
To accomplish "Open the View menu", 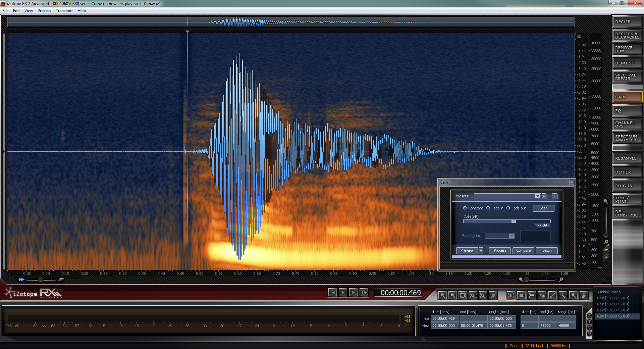I will [29, 11].
